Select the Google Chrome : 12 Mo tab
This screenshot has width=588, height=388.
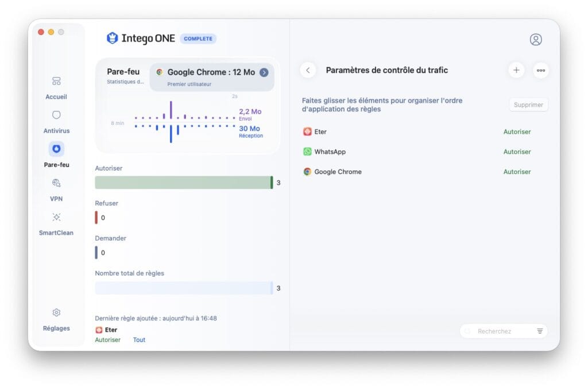pyautogui.click(x=212, y=77)
